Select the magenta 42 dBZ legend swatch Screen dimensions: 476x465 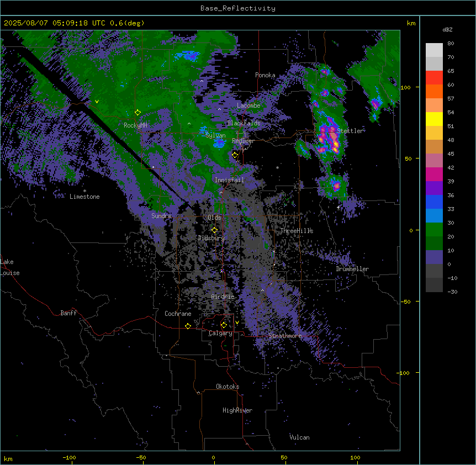pyautogui.click(x=434, y=174)
